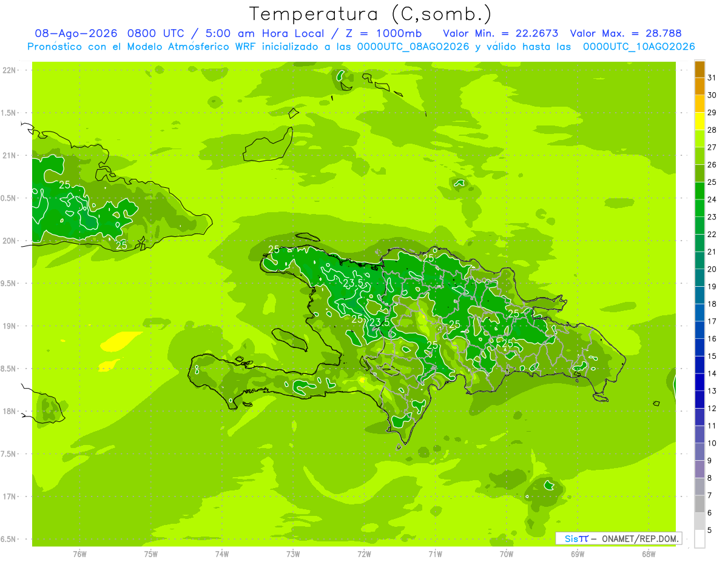
Task: Click the '20N' latitude axis label
Action: coord(10,241)
